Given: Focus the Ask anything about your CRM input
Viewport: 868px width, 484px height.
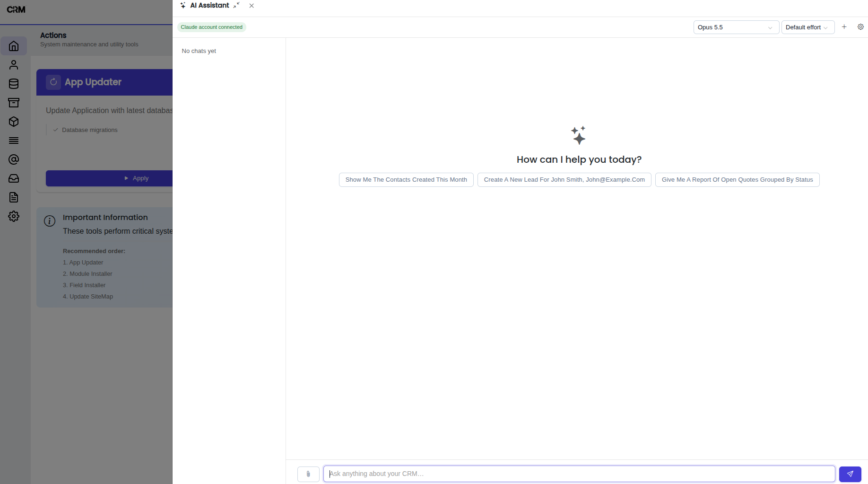Looking at the screenshot, I should (x=579, y=474).
